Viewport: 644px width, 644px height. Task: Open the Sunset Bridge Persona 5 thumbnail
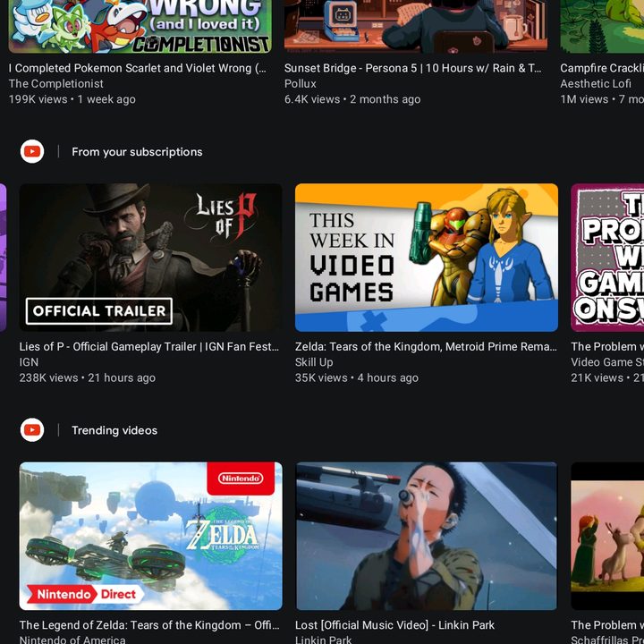point(416,25)
